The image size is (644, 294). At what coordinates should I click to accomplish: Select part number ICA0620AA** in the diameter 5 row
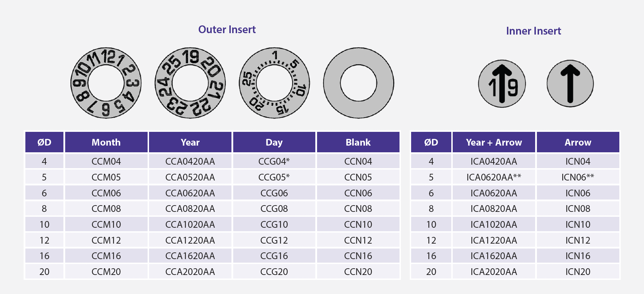tap(494, 177)
